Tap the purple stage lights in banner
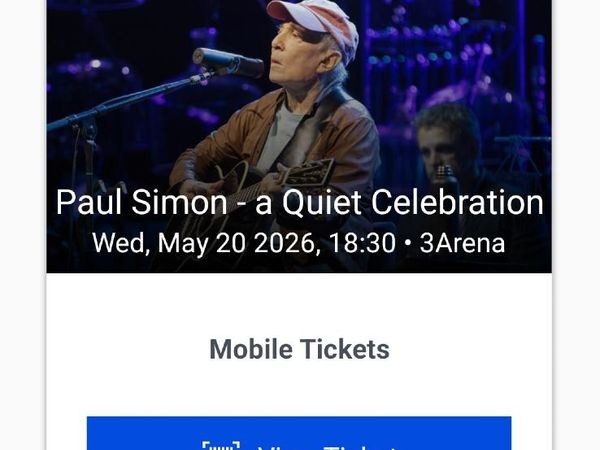The height and width of the screenshot is (450, 600). tap(440, 57)
